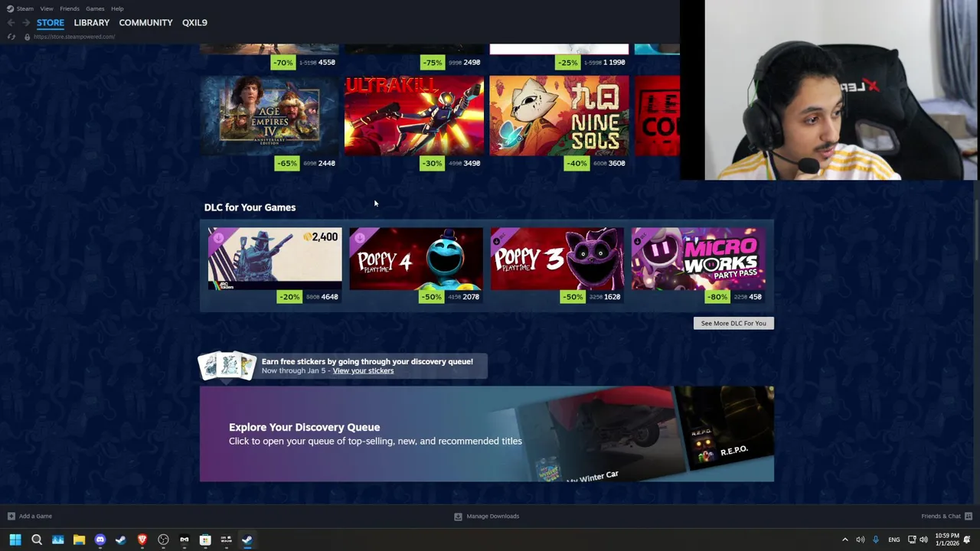The image size is (980, 551).
Task: Open Microsoft Store from taskbar
Action: pos(205,540)
